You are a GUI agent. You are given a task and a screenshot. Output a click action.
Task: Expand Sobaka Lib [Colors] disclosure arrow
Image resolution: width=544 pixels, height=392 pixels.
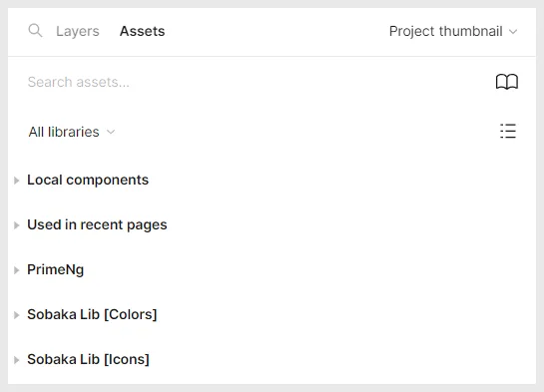click(16, 315)
